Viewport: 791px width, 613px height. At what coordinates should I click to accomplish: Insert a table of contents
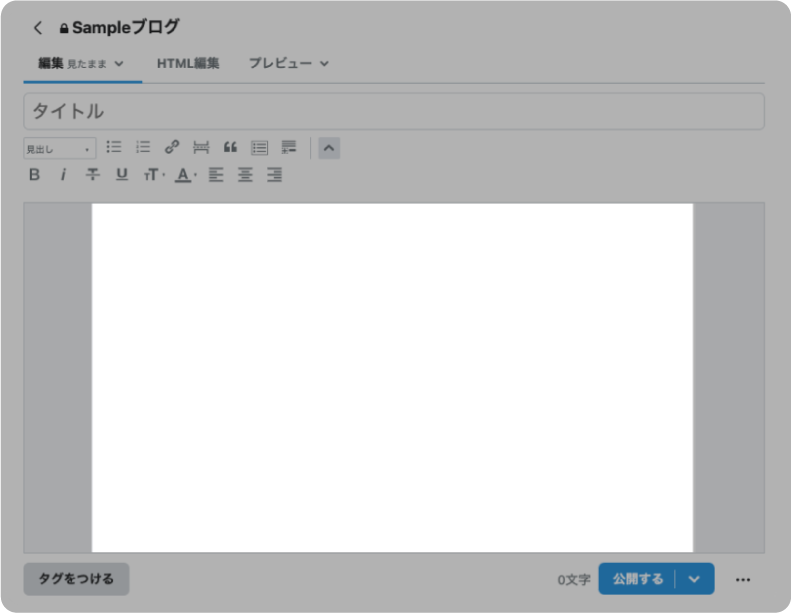(x=259, y=147)
